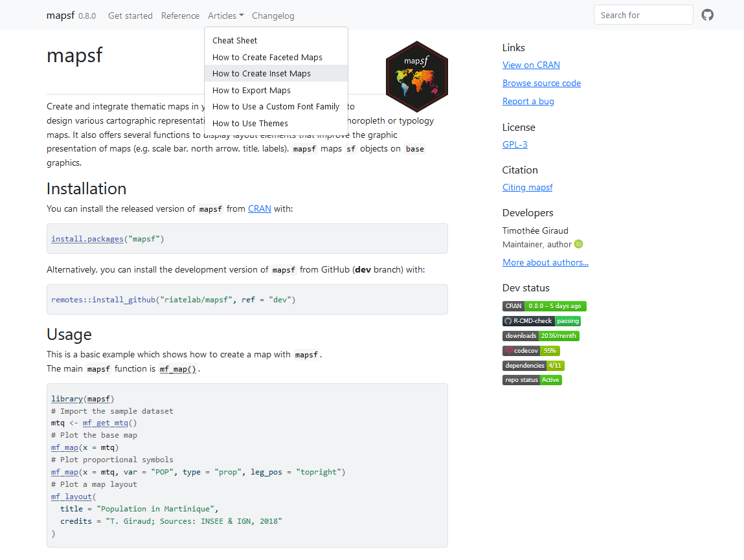
Task: Open the GitHub repository icon
Action: [708, 15]
